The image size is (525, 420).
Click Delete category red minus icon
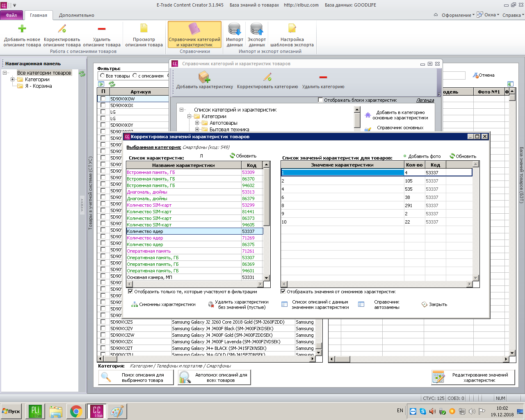323,77
